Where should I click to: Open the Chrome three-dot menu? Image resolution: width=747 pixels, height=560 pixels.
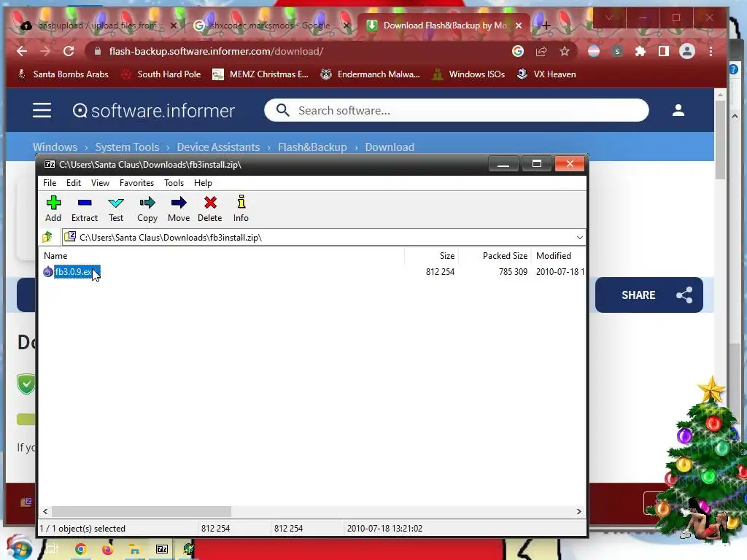pyautogui.click(x=711, y=52)
